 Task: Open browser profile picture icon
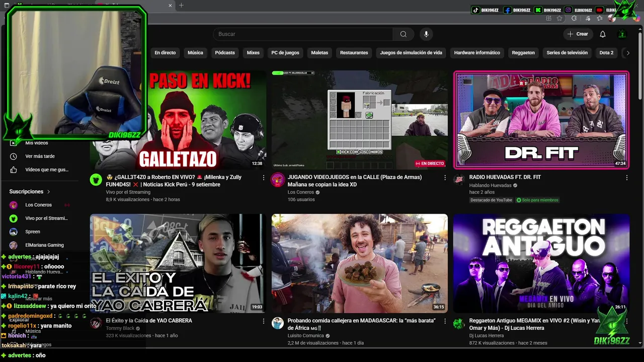click(612, 19)
